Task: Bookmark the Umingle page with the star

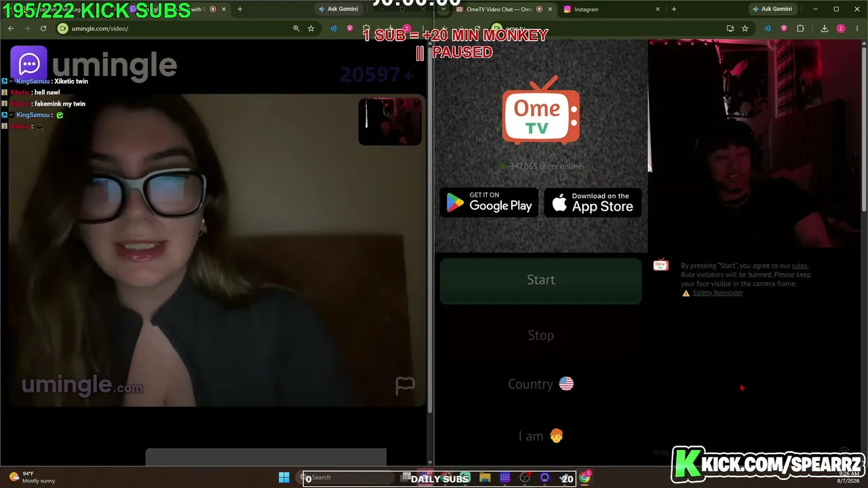Action: pos(311,28)
